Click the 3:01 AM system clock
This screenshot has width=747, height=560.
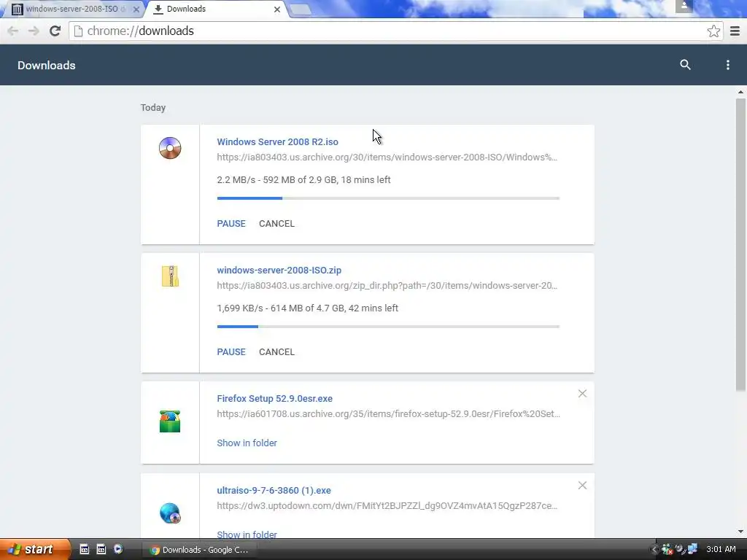tap(721, 550)
